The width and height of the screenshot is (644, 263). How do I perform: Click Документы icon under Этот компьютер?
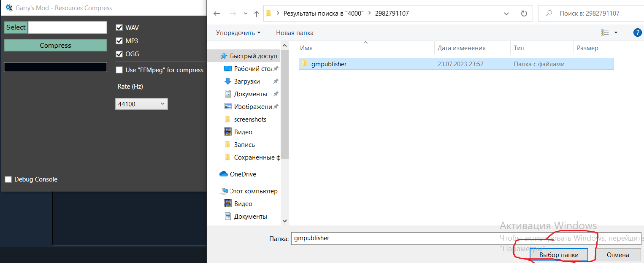pyautogui.click(x=228, y=217)
